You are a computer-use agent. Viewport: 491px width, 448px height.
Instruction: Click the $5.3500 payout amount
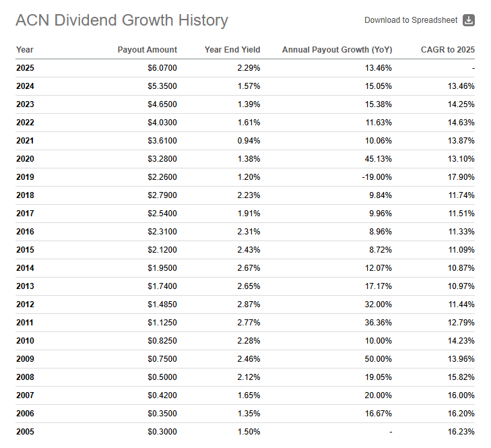[162, 86]
